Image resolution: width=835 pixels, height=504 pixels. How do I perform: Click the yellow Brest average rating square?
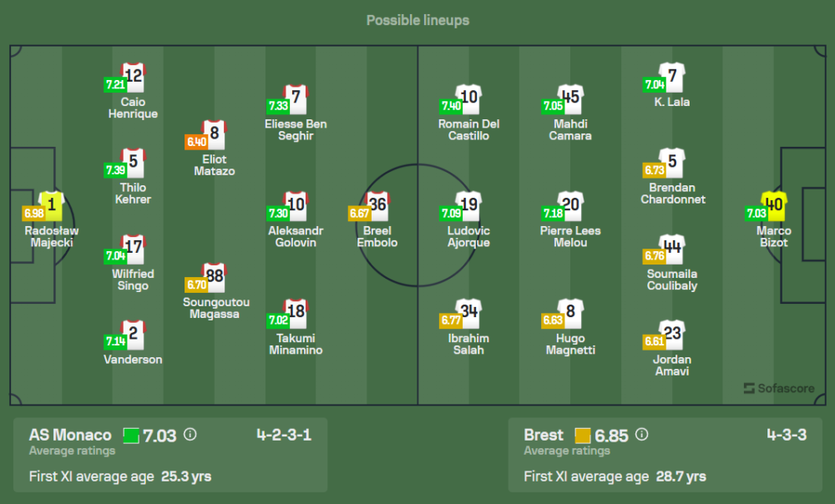coord(582,435)
